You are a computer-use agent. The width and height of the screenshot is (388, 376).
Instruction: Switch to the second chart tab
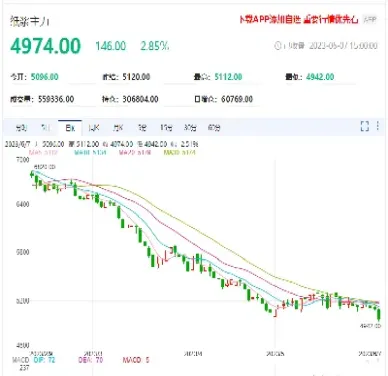[46, 128]
